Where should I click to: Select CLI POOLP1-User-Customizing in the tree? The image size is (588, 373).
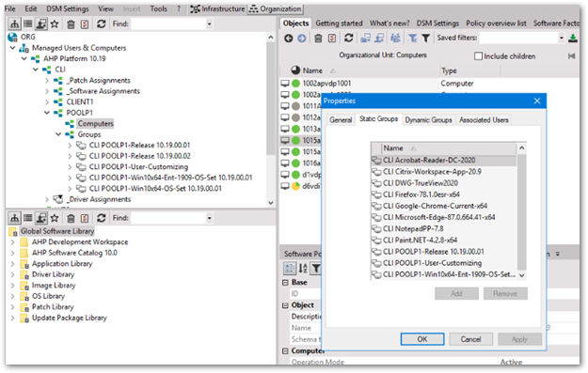pos(138,167)
